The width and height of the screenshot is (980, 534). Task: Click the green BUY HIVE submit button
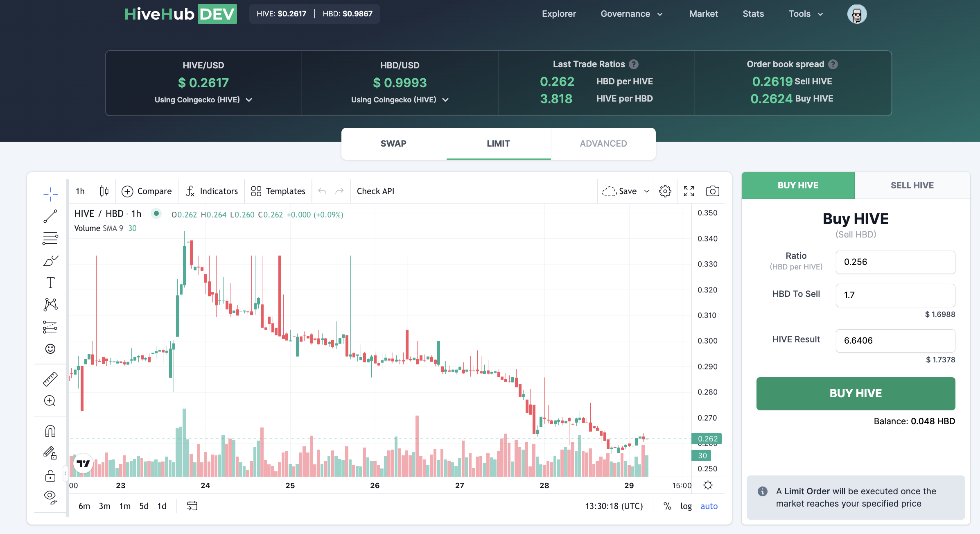pyautogui.click(x=856, y=394)
